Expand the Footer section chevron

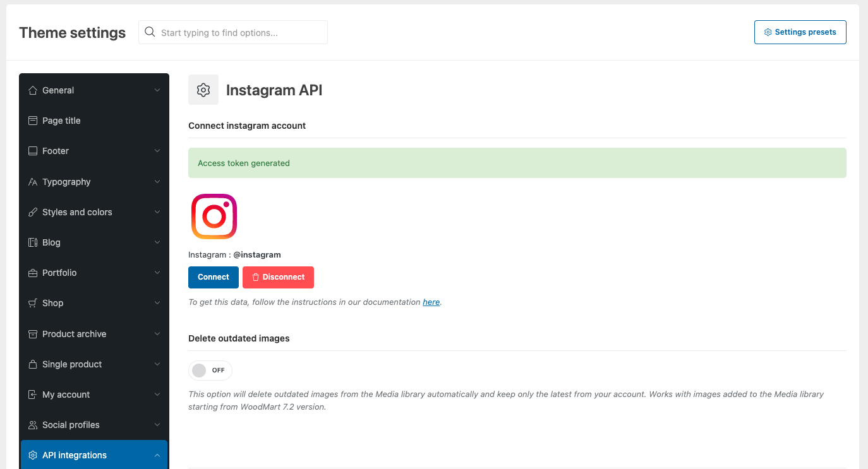[157, 151]
